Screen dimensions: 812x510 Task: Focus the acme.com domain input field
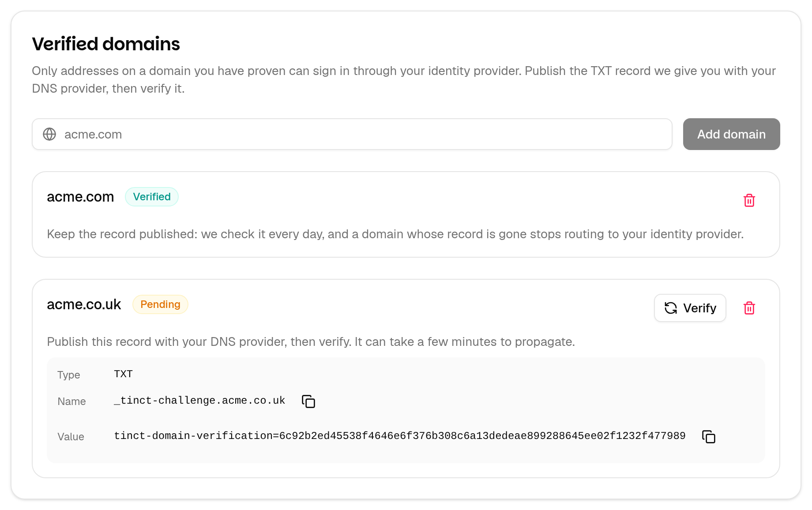(352, 134)
